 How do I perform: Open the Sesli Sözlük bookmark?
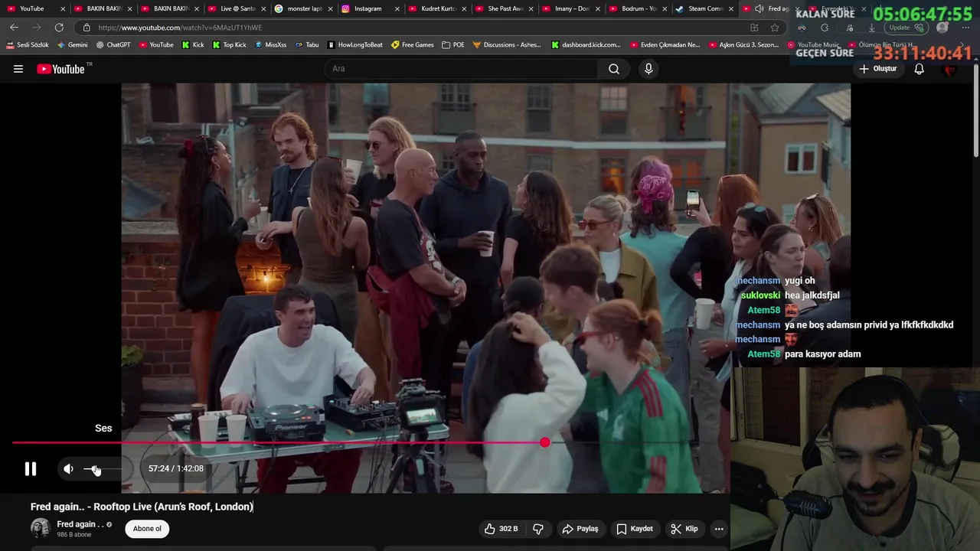(28, 45)
